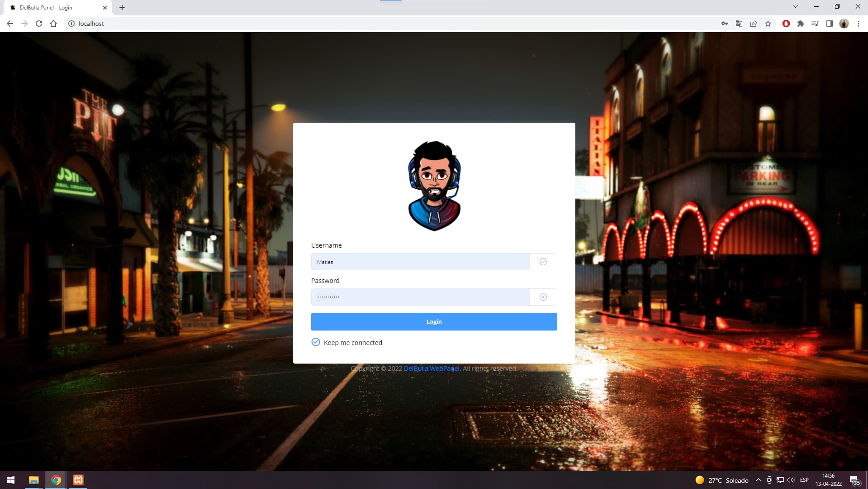This screenshot has height=489, width=868.
Task: Open File Explorer from the taskbar
Action: (33, 480)
